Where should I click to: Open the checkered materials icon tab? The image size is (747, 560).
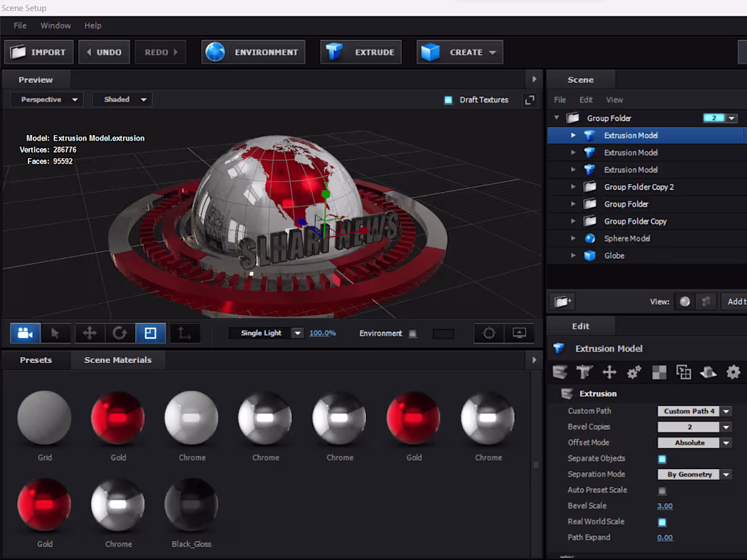(659, 372)
